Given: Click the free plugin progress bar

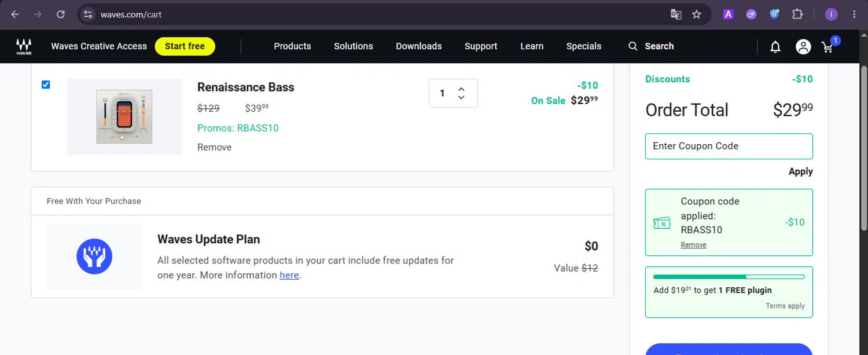Looking at the screenshot, I should coord(729,277).
